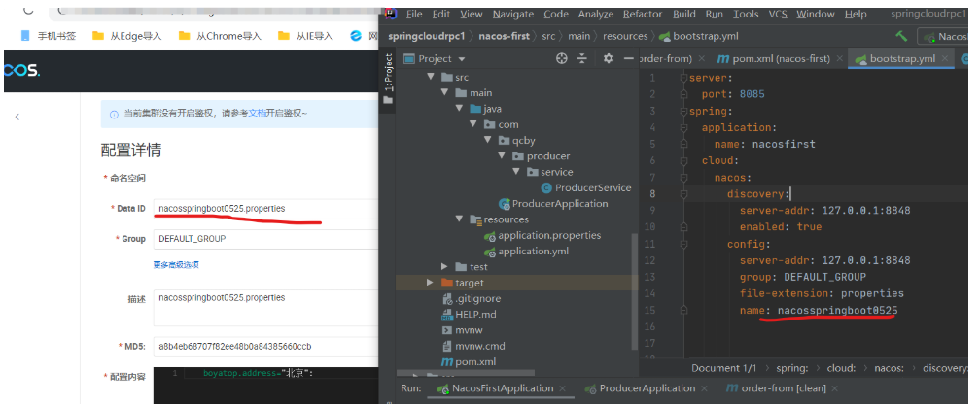Viewport: 980px width, 404px height.
Task: Collapse the main folder in tree
Action: 444,93
